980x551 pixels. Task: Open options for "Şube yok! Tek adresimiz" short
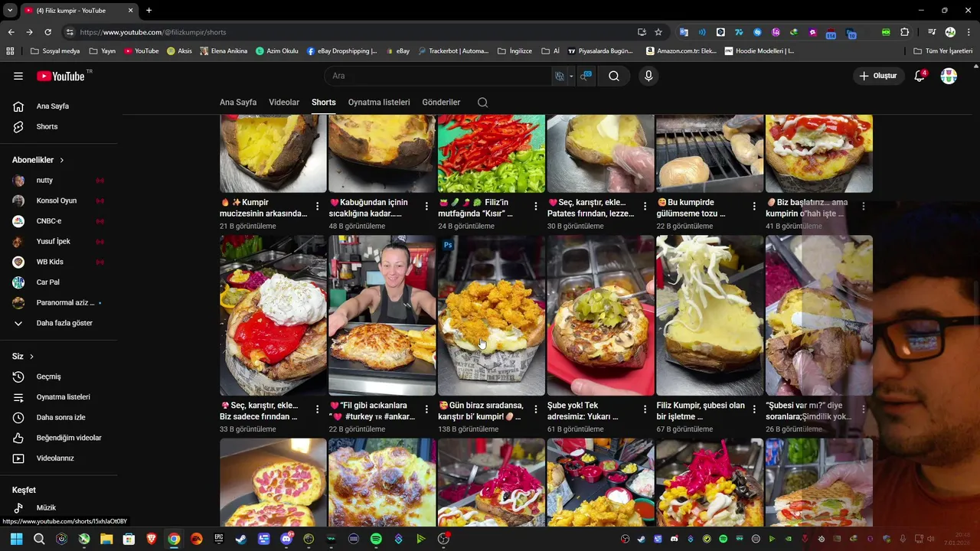645,409
